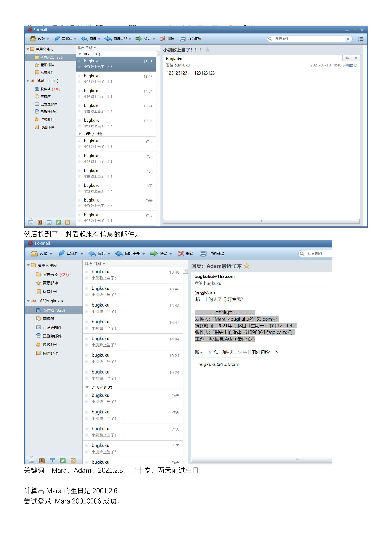Click 收取 icon in lower Foxmail window

(x=34, y=253)
